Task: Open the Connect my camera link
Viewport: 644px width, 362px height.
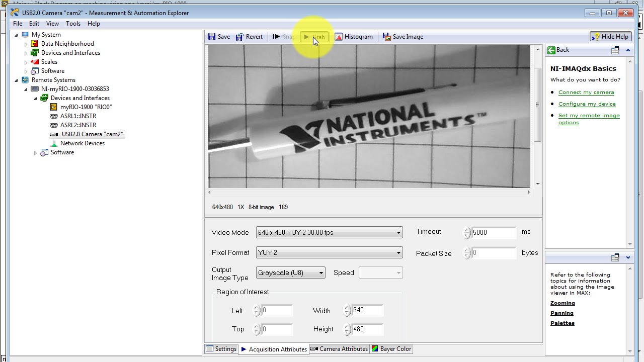Action: click(x=586, y=93)
